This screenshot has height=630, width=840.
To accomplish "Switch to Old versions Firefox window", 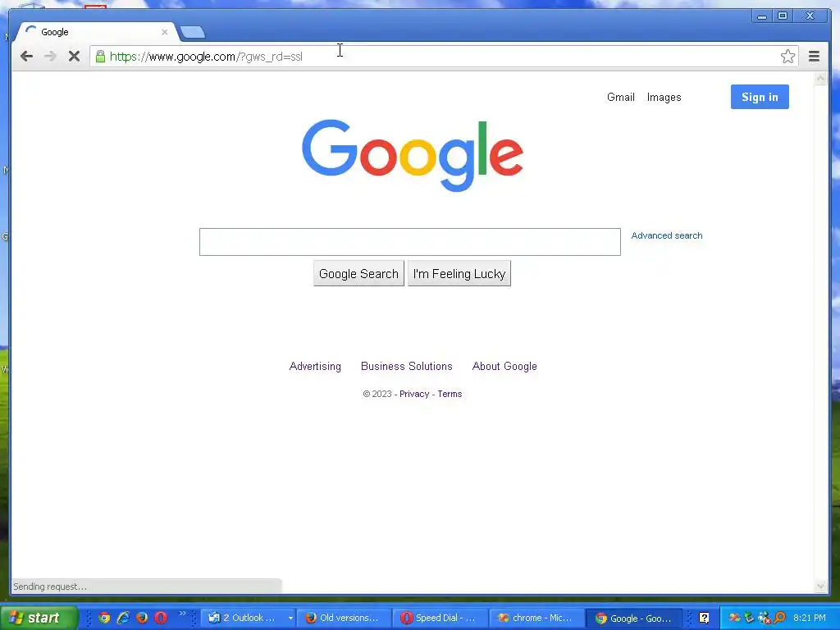I will 343,618.
